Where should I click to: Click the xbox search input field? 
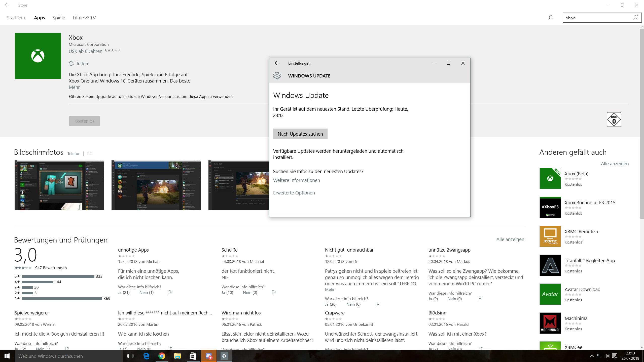click(597, 18)
